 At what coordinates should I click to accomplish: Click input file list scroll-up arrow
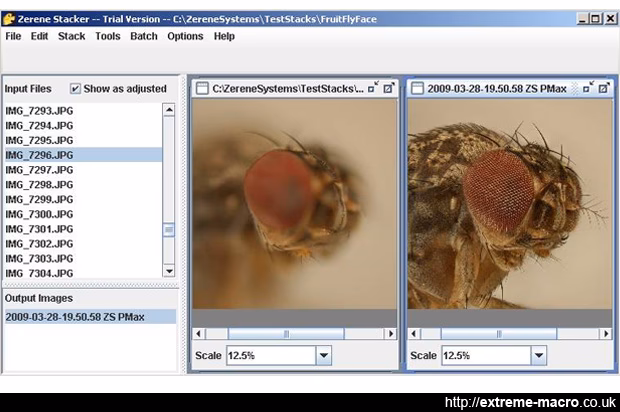pos(169,109)
